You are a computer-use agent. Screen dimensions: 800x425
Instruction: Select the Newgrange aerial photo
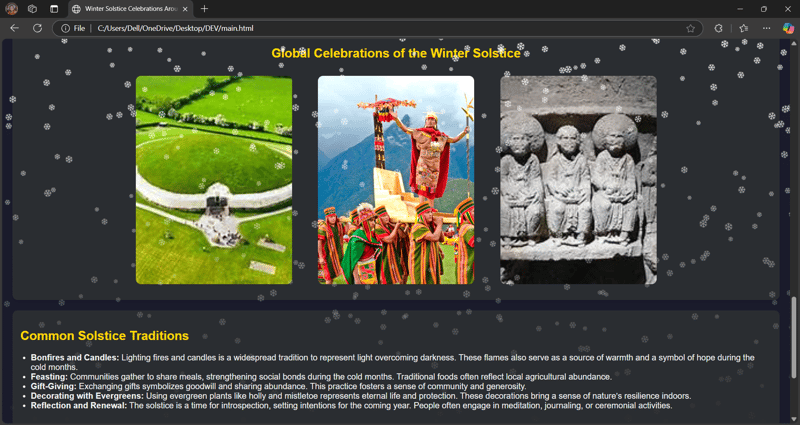point(214,180)
